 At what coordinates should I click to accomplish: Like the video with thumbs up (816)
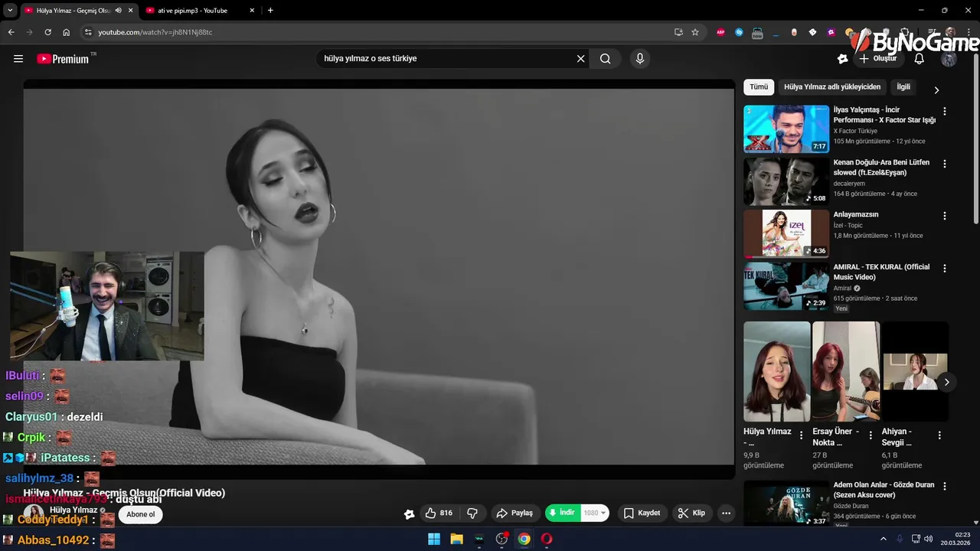[439, 514]
